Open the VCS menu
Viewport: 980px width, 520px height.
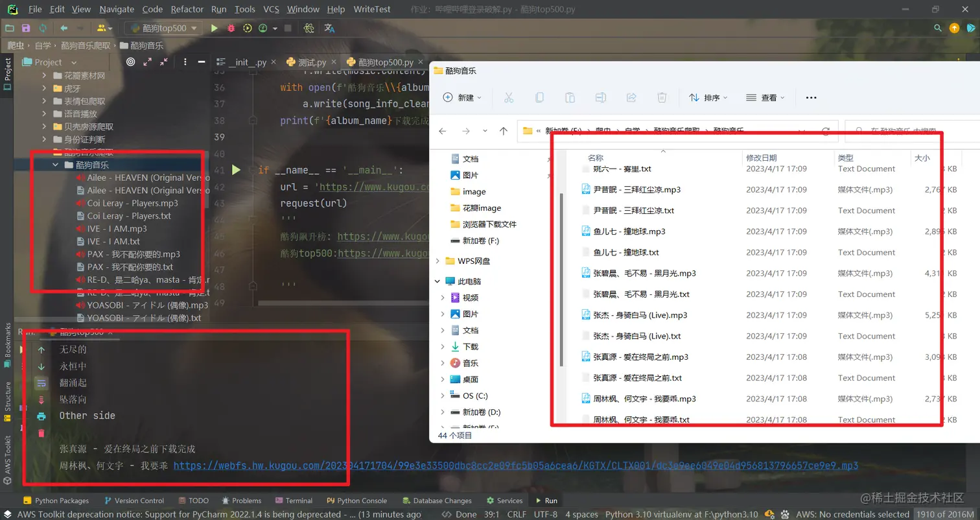point(272,9)
